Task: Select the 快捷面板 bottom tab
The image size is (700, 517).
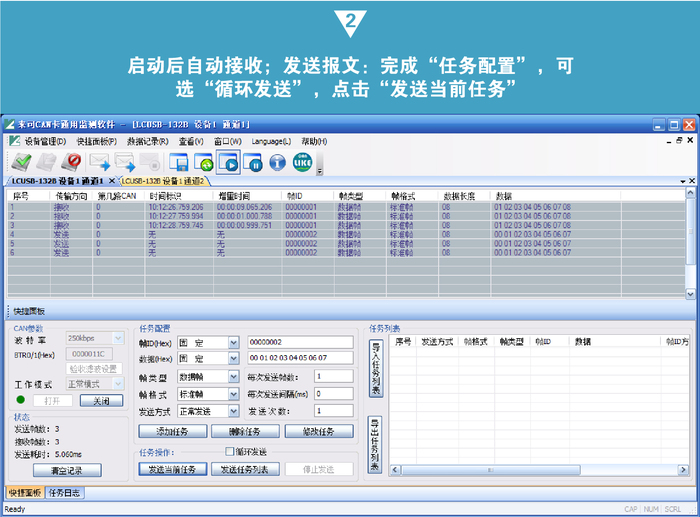Action: tap(25, 493)
